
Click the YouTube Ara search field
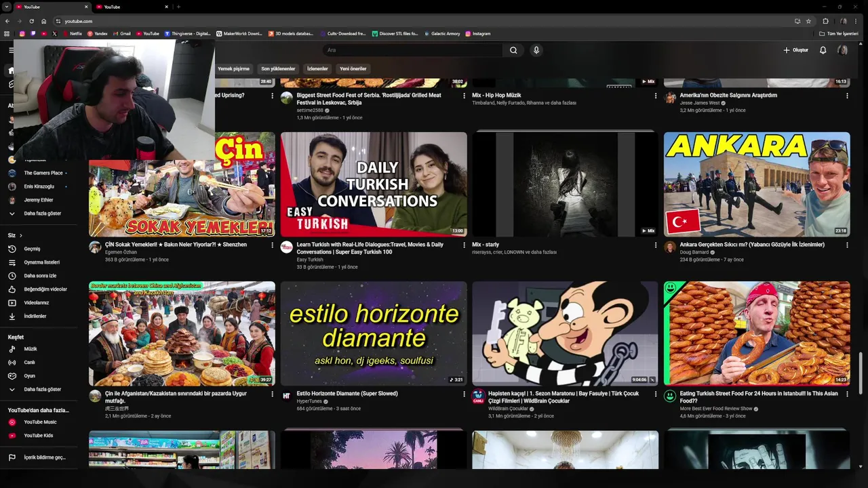[x=412, y=50]
